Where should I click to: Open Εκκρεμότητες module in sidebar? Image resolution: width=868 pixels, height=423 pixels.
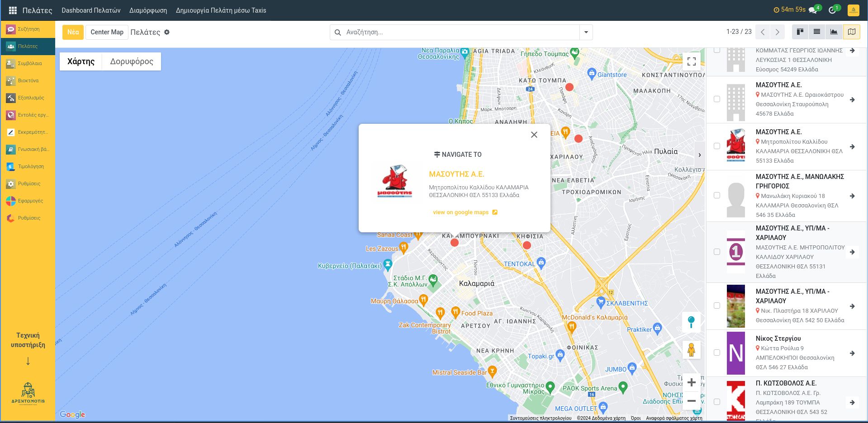pos(28,132)
